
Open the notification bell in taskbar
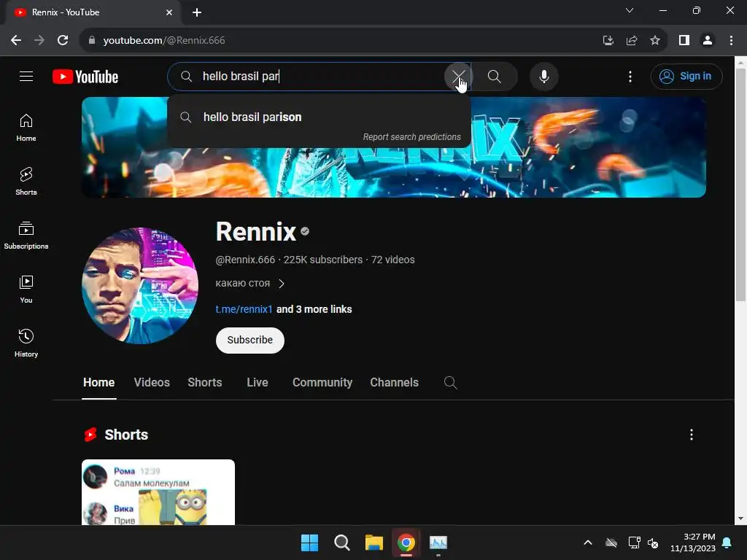pyautogui.click(x=727, y=542)
